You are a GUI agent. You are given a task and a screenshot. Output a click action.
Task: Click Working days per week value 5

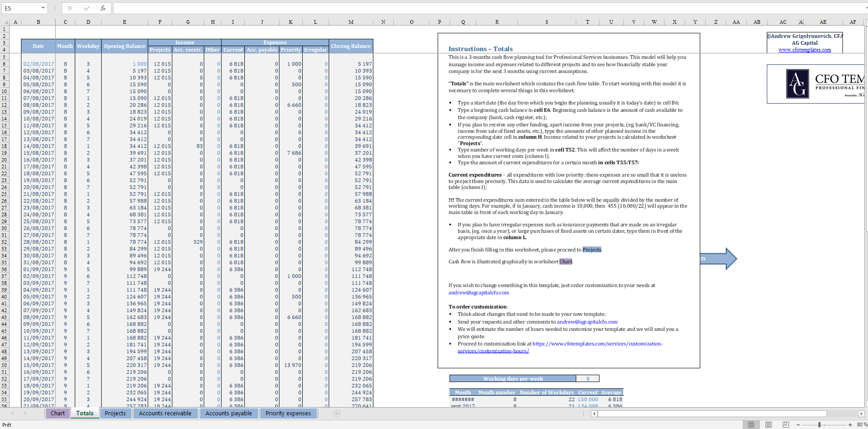(588, 378)
